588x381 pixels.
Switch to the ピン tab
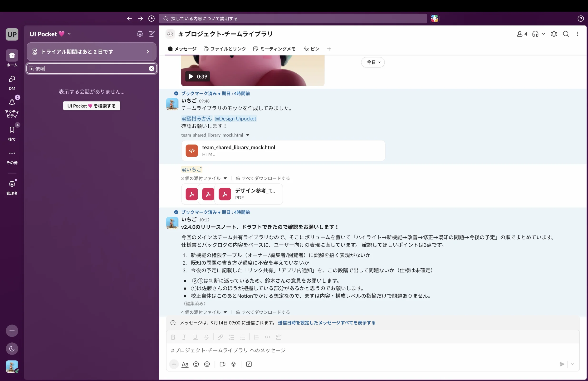(x=312, y=49)
